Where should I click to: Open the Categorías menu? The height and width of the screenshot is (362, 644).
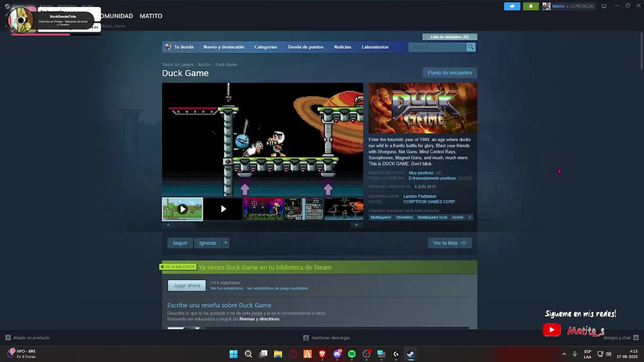click(266, 47)
